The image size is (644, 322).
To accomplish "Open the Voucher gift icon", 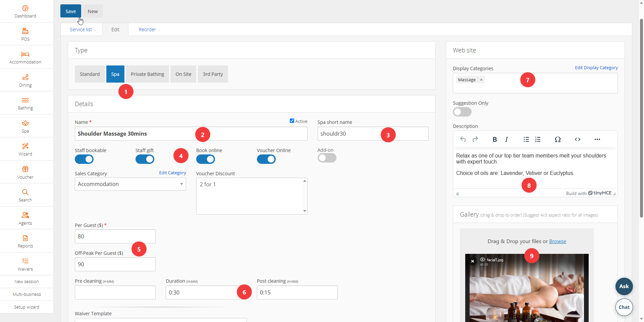I will [x=25, y=169].
